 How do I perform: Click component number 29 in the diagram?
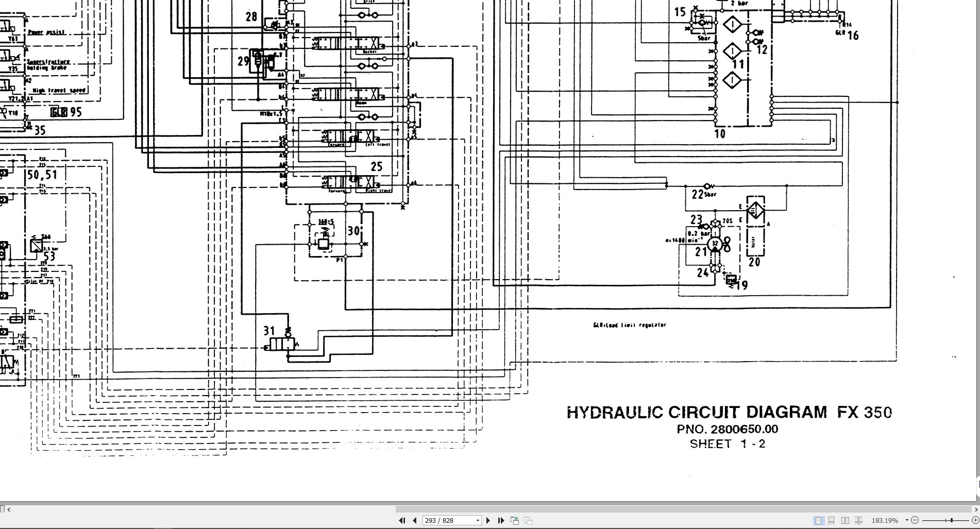click(243, 61)
